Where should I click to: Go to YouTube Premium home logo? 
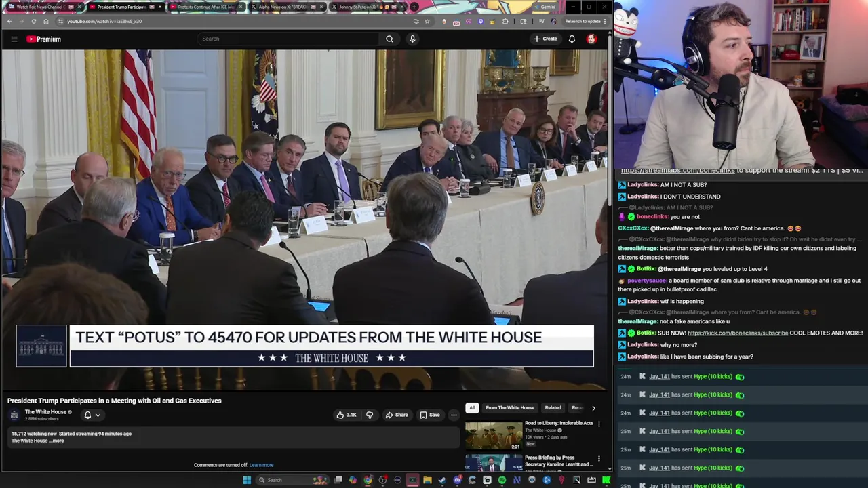pyautogui.click(x=43, y=39)
